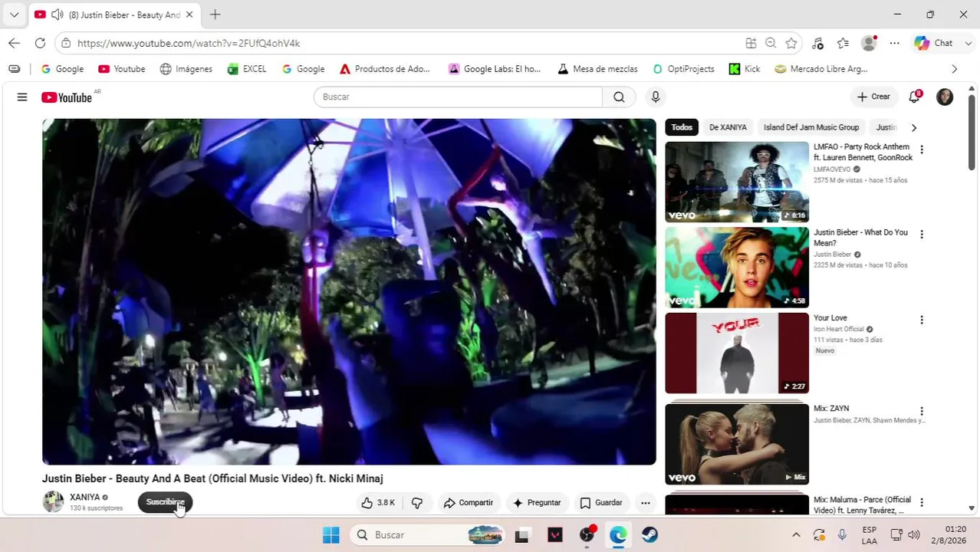Open Steam from the taskbar

tap(649, 535)
